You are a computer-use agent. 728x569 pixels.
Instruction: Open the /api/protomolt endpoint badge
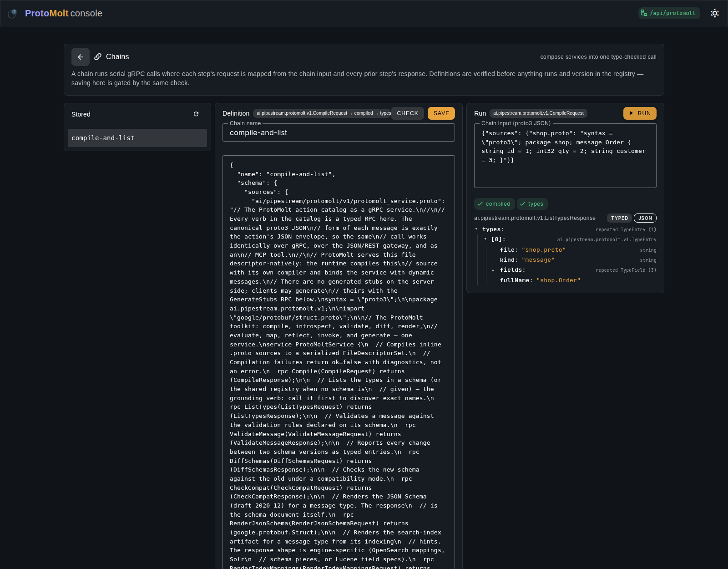tap(669, 13)
